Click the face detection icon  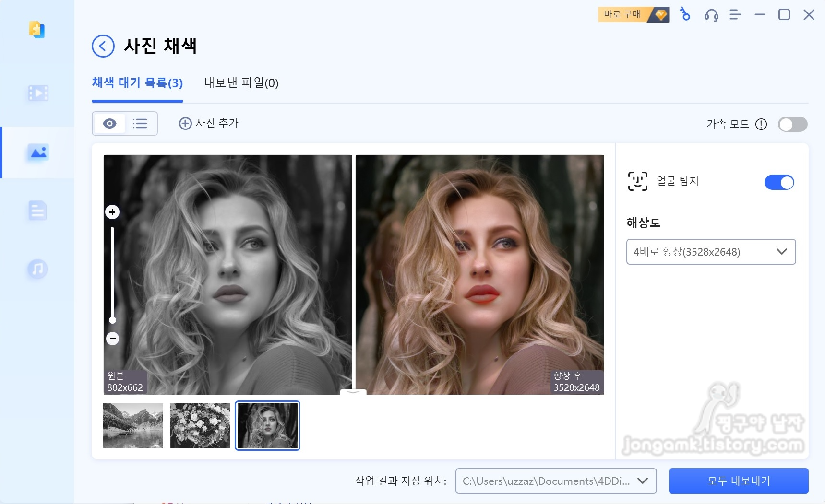click(x=638, y=181)
